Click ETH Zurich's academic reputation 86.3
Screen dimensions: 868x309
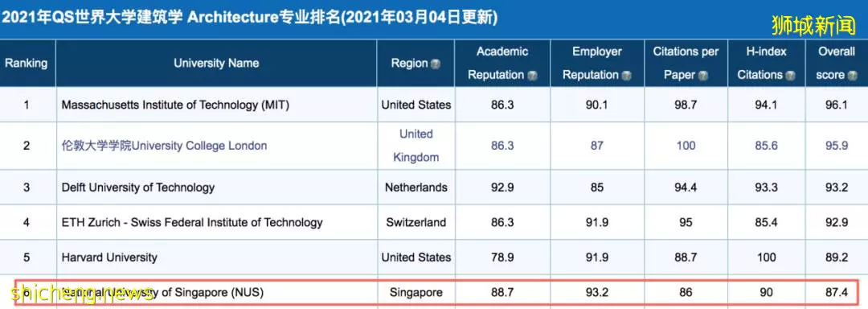click(x=502, y=223)
